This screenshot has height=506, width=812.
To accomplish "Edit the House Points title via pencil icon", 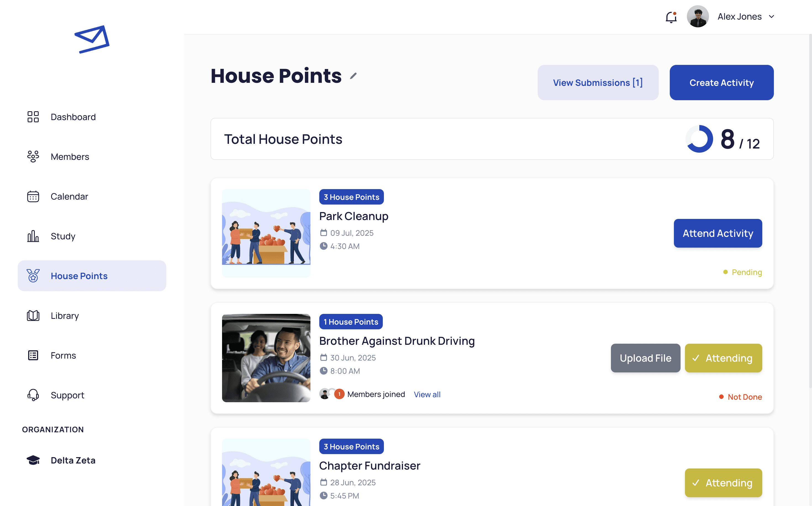I will (x=353, y=76).
